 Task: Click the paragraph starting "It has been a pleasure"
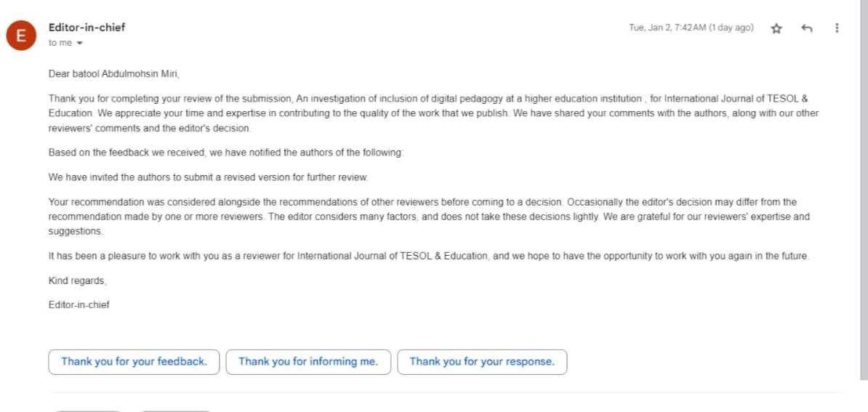click(x=429, y=257)
